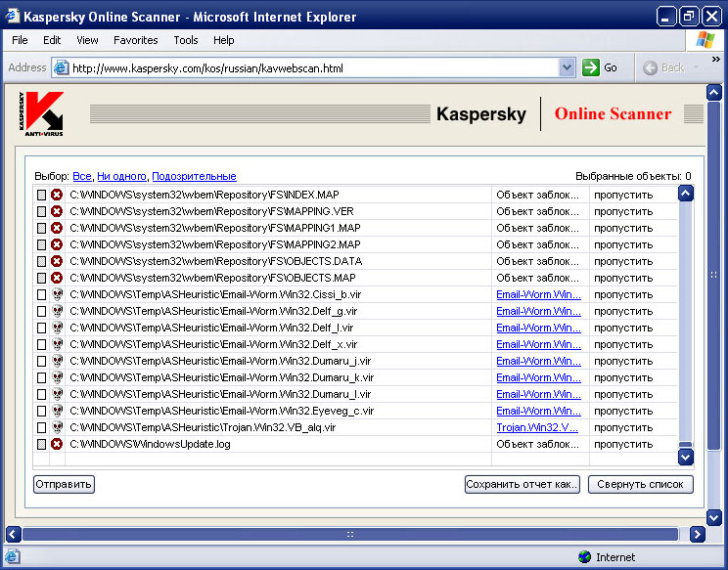Click the list scroll up arrow
Screen dimensions: 728x570
(x=686, y=193)
